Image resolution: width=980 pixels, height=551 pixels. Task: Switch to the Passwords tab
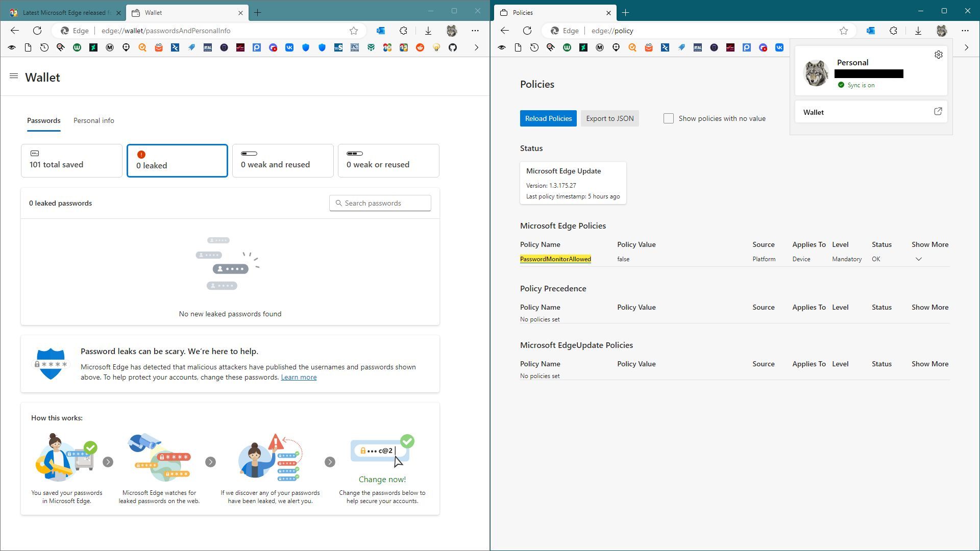click(x=44, y=121)
